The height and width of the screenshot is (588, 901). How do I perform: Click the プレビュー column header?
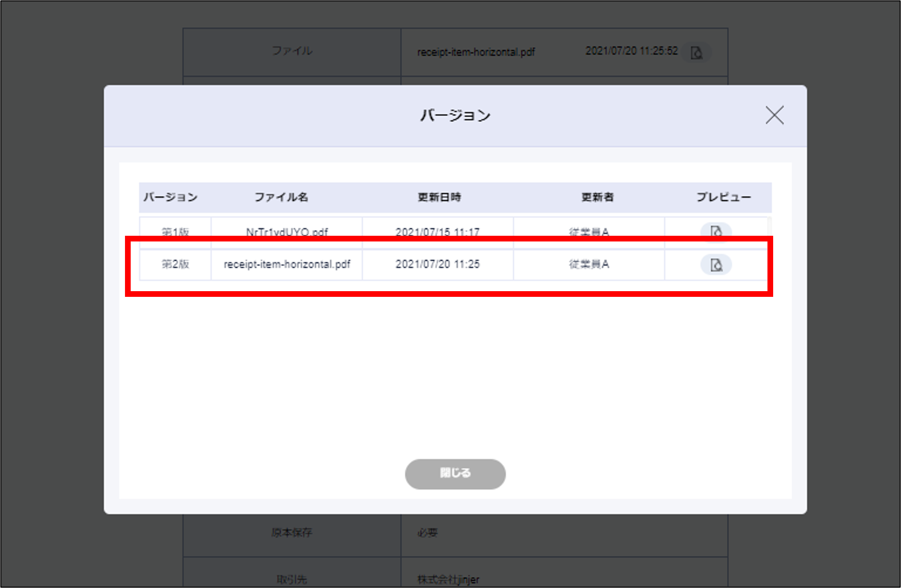point(723,197)
